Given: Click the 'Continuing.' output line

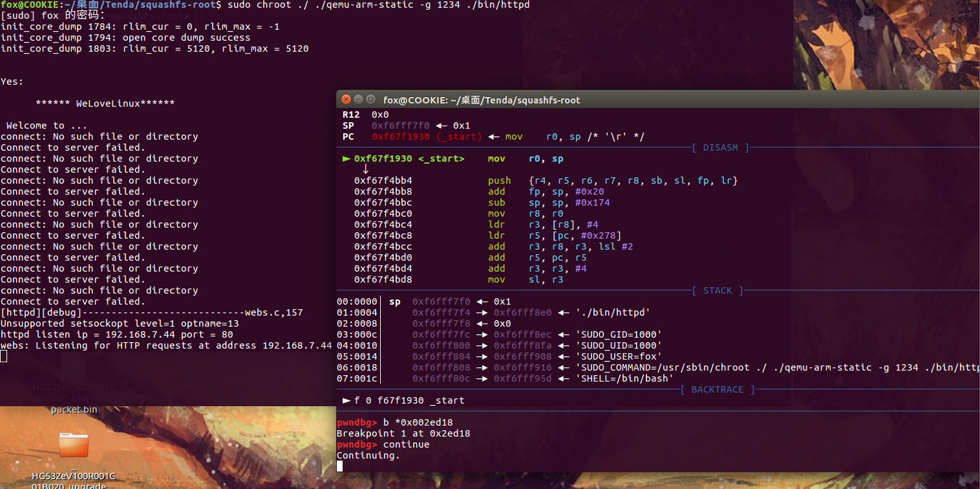Looking at the screenshot, I should coord(368,455).
